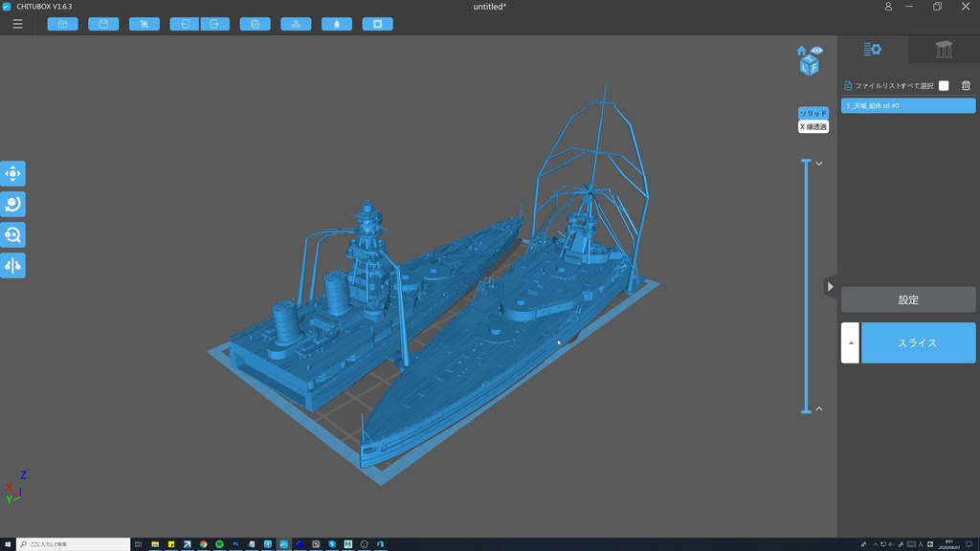Expand the dropdown beside スライス button
This screenshot has width=980, height=551.
pyautogui.click(x=850, y=343)
